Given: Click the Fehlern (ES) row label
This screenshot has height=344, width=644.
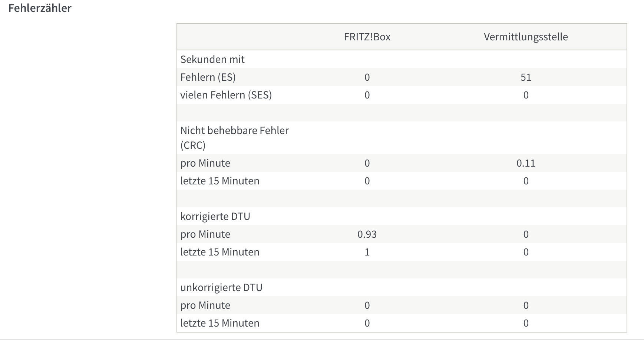Looking at the screenshot, I should [208, 77].
